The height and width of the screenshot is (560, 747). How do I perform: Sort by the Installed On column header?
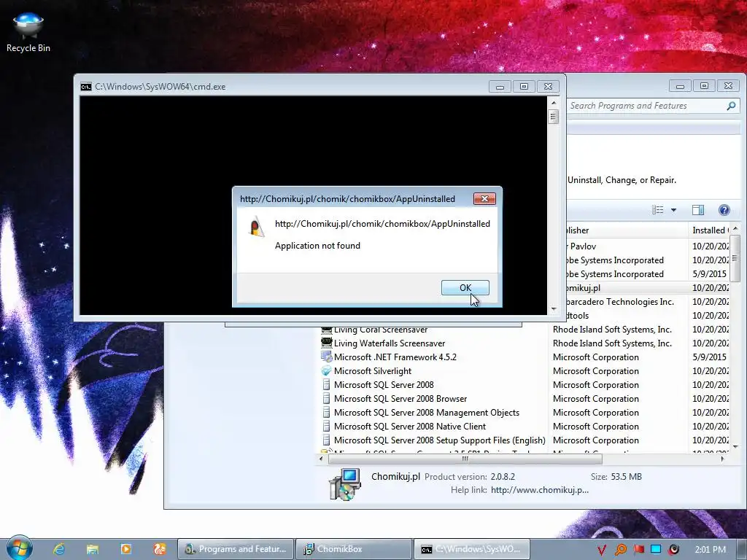708,230
